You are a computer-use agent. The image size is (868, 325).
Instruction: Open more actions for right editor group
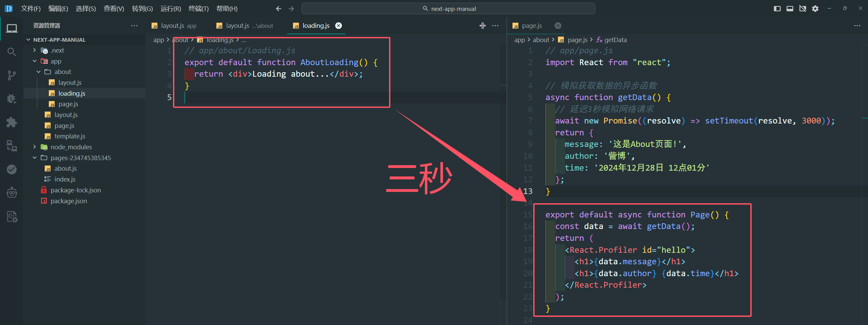(857, 25)
